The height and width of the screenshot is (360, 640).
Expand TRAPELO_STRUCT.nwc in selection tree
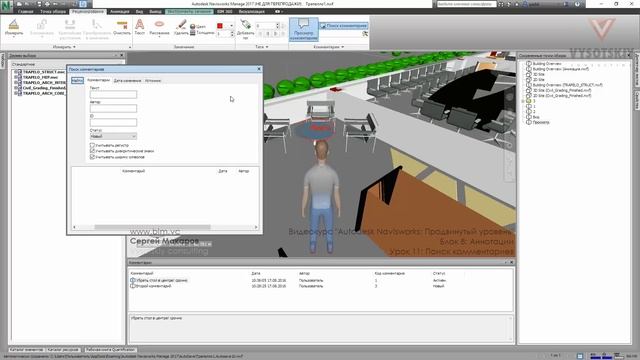16,72
